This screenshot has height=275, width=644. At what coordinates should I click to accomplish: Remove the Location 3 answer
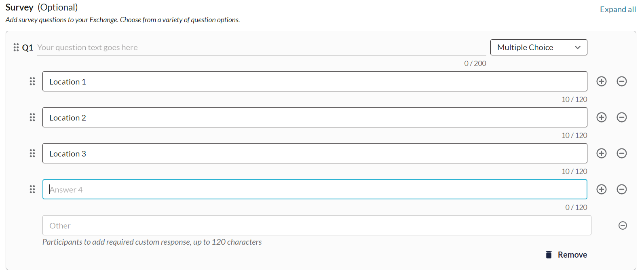click(622, 153)
